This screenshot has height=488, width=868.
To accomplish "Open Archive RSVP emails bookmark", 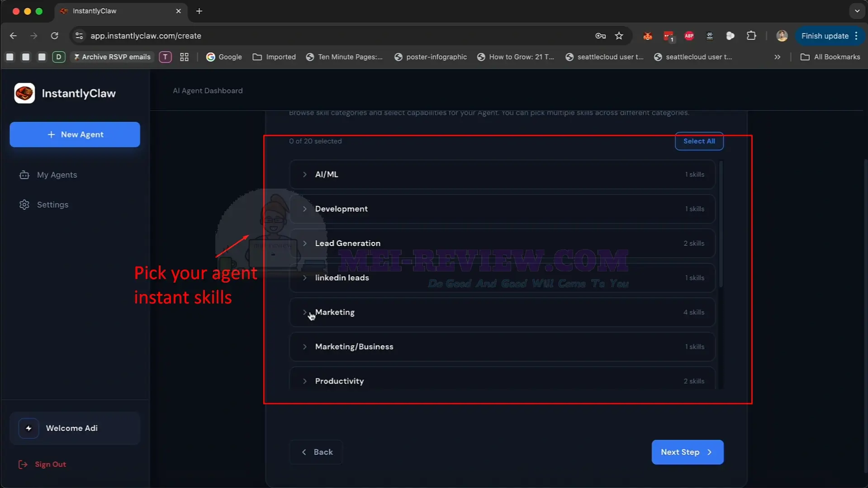I will coord(112,57).
